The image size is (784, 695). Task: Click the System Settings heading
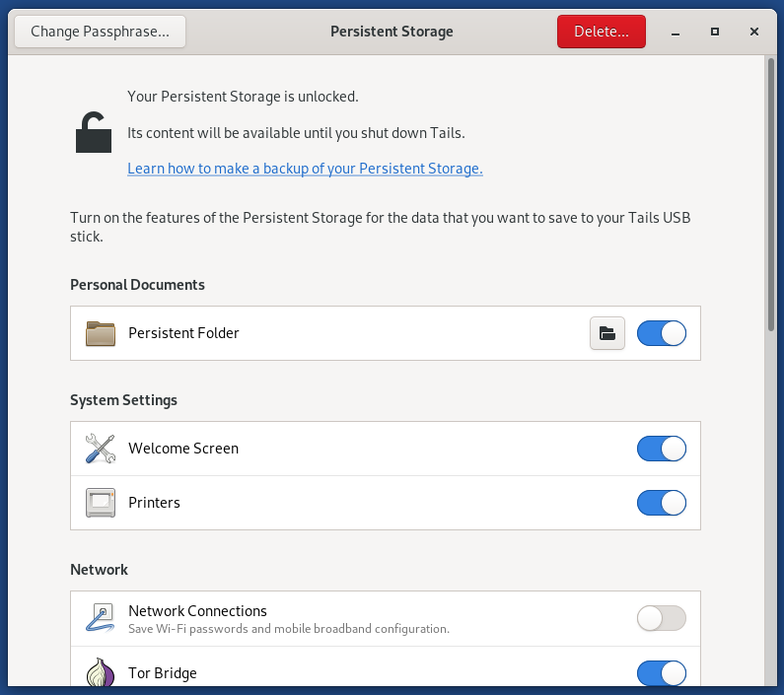(x=123, y=400)
